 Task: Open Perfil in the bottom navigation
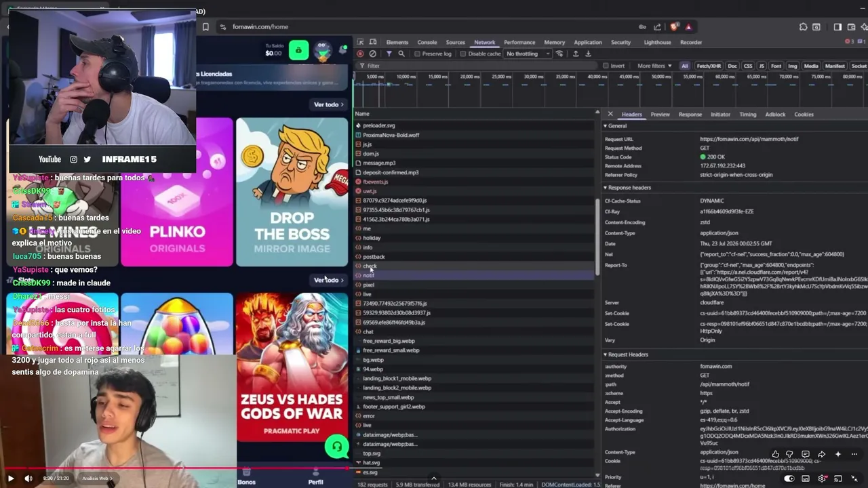pyautogui.click(x=316, y=477)
